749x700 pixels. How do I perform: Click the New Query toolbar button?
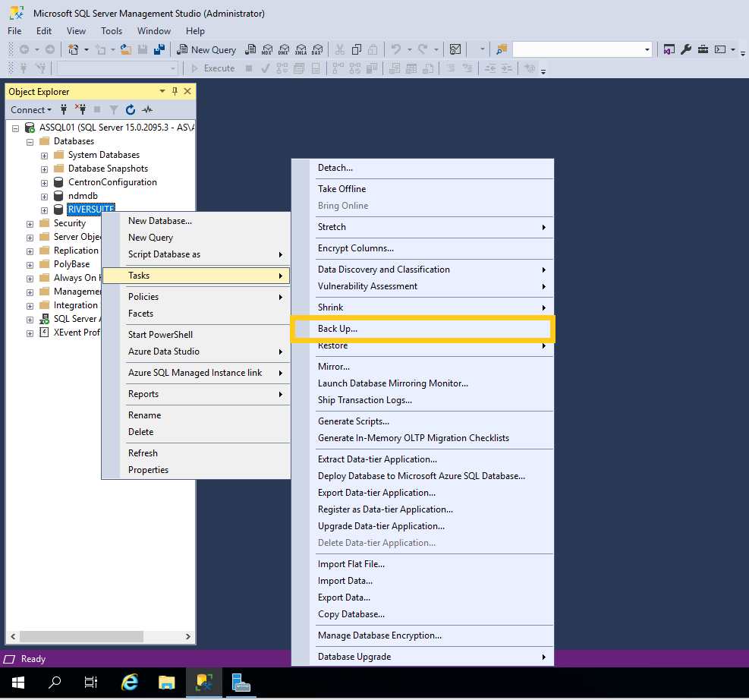coord(206,49)
